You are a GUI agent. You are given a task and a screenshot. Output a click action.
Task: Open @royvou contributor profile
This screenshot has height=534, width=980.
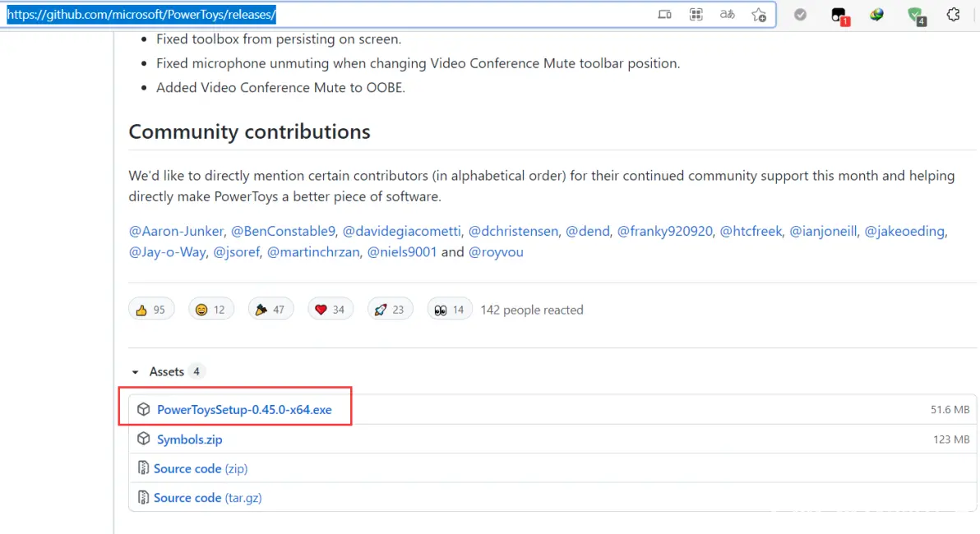[496, 251]
